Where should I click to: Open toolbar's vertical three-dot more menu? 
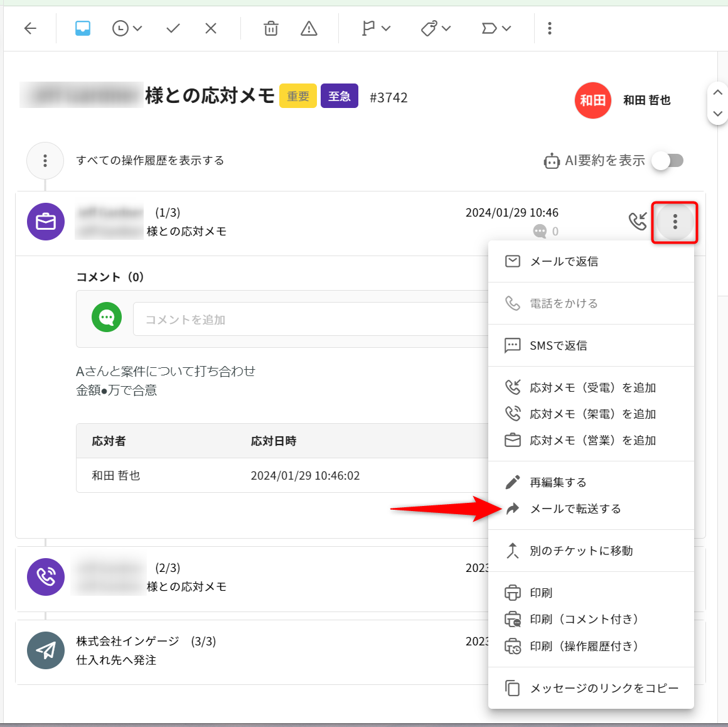pyautogui.click(x=550, y=28)
